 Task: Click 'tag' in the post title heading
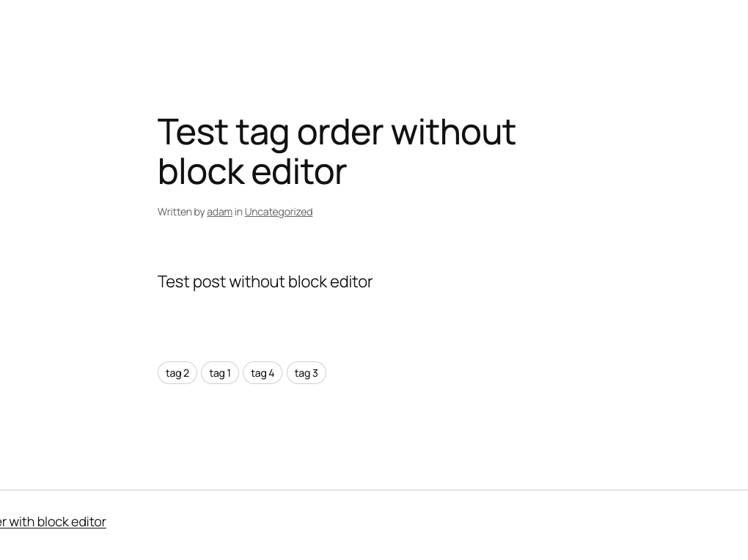click(x=262, y=133)
